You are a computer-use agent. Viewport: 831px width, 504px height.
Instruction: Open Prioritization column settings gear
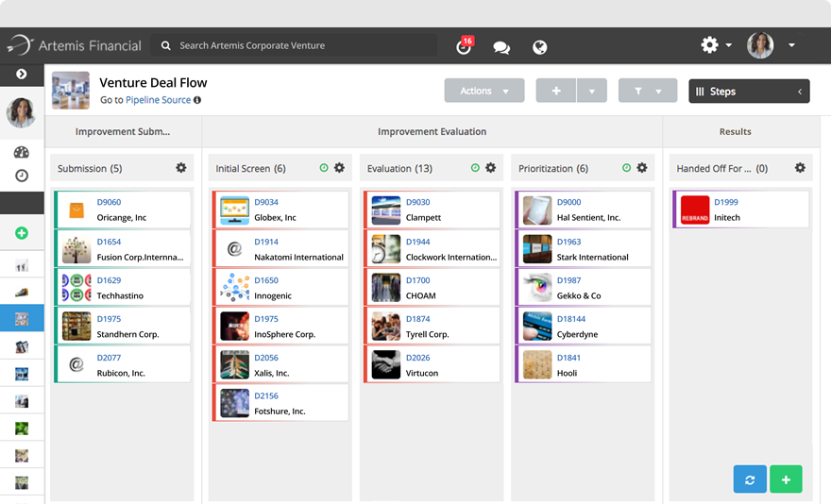[642, 168]
